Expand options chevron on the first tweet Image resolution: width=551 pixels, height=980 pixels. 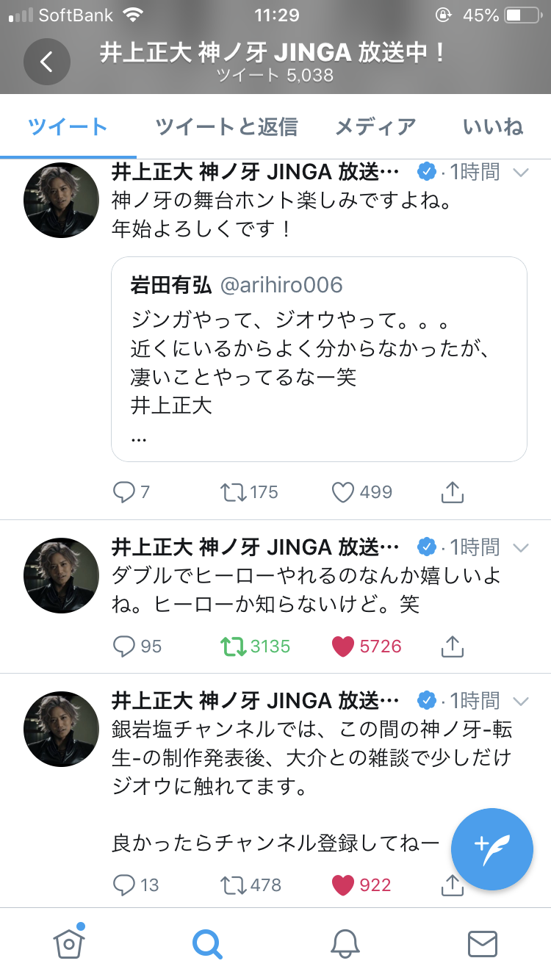pyautogui.click(x=520, y=173)
